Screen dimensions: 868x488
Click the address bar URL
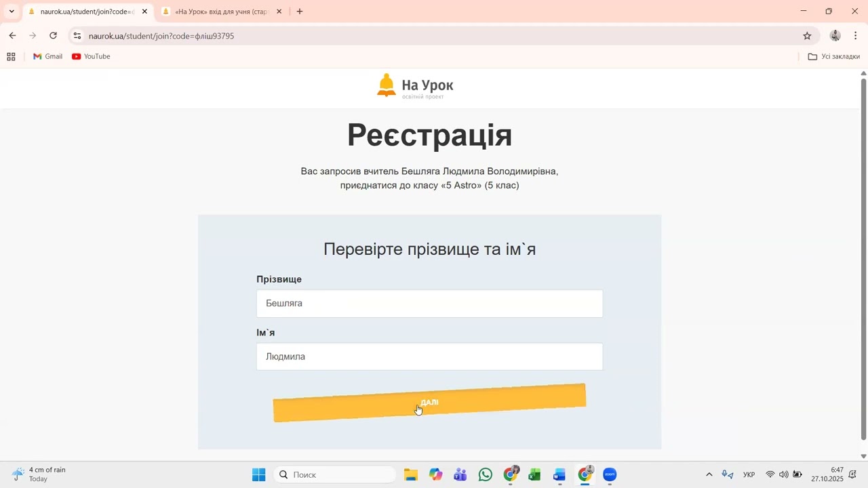161,36
